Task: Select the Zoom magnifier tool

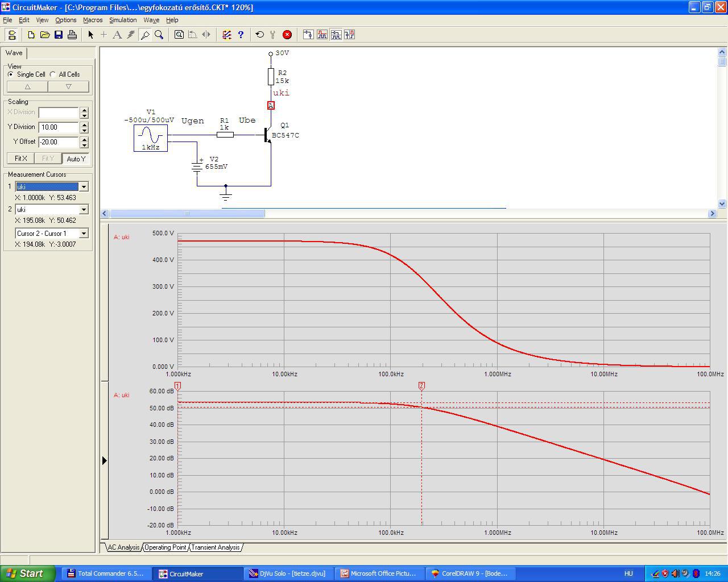Action: pos(159,35)
